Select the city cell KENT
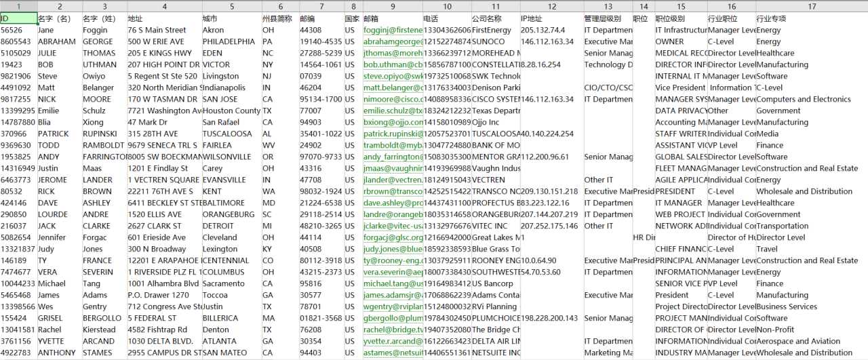This screenshot has height=360, width=868. click(231, 191)
